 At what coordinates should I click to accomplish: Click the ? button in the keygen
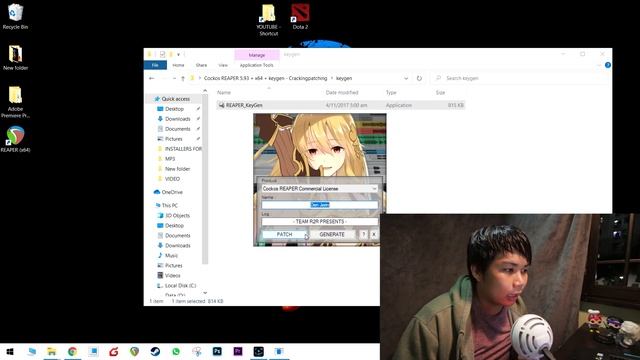click(364, 234)
